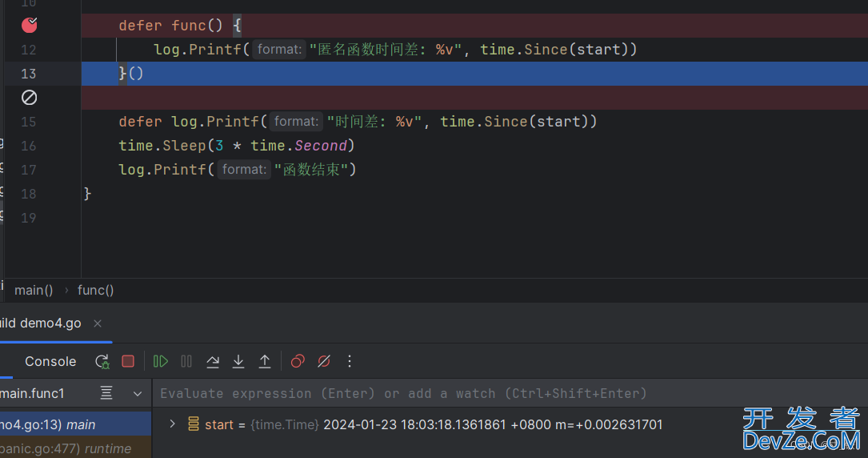Click the frames list view icon
This screenshot has height=458, width=868.
point(106,393)
